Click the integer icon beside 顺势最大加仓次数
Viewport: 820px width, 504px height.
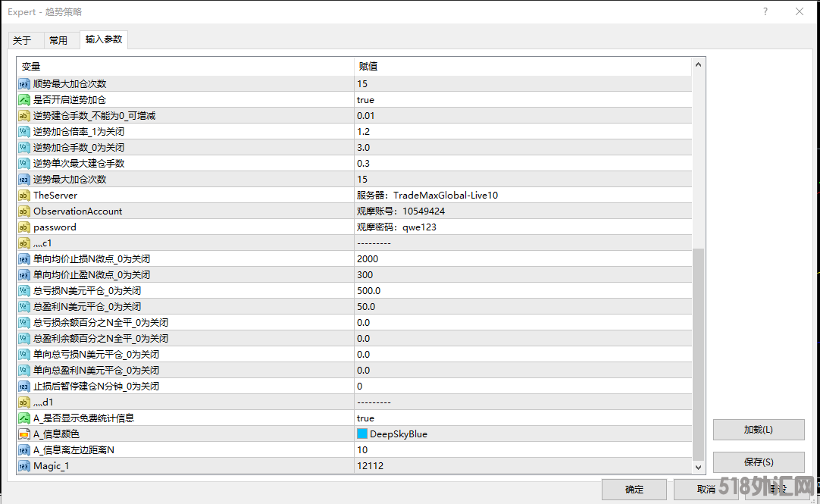[x=23, y=84]
